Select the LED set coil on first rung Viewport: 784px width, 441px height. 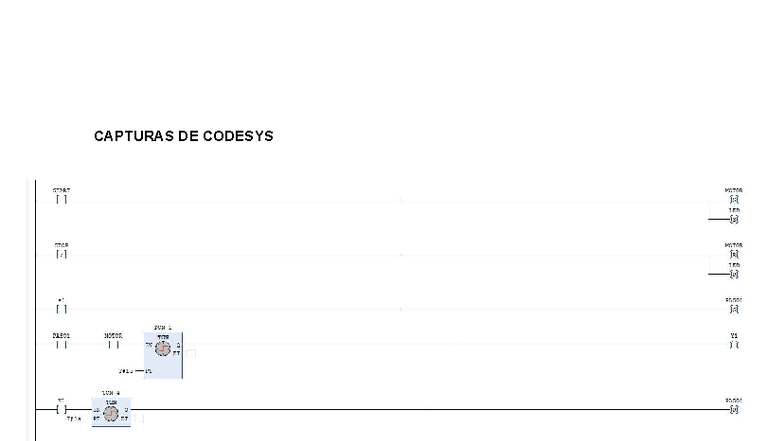[x=734, y=219]
